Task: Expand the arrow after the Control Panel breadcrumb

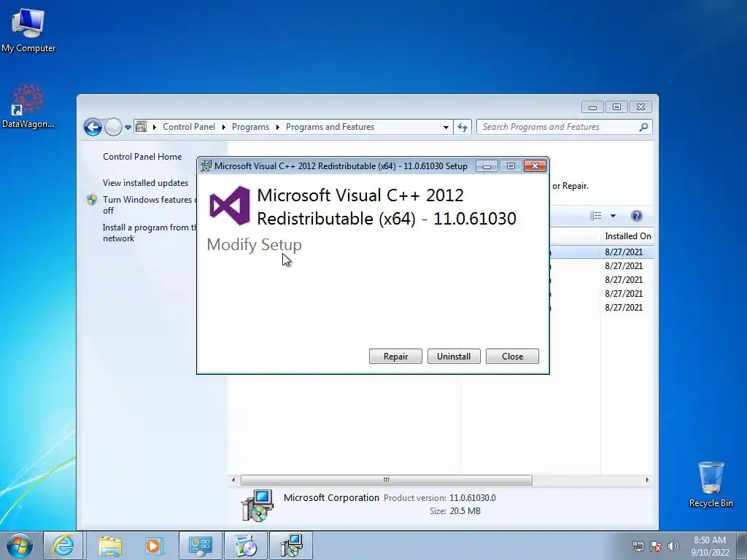Action: [223, 127]
